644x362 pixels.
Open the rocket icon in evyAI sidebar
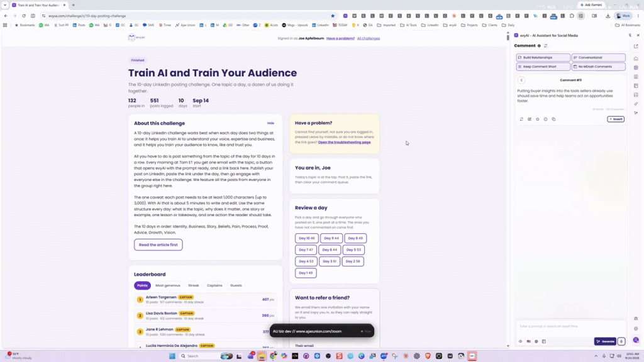[x=636, y=104]
